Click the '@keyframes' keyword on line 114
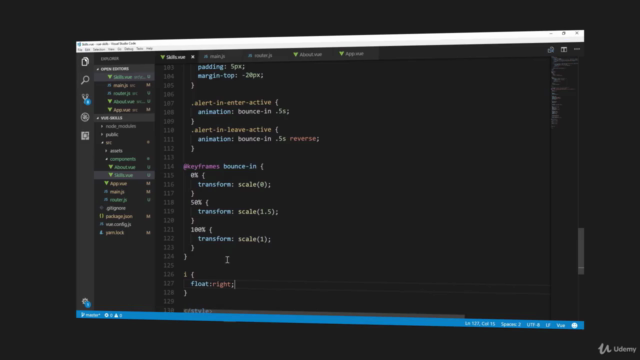This screenshot has width=640, height=360. click(x=201, y=166)
